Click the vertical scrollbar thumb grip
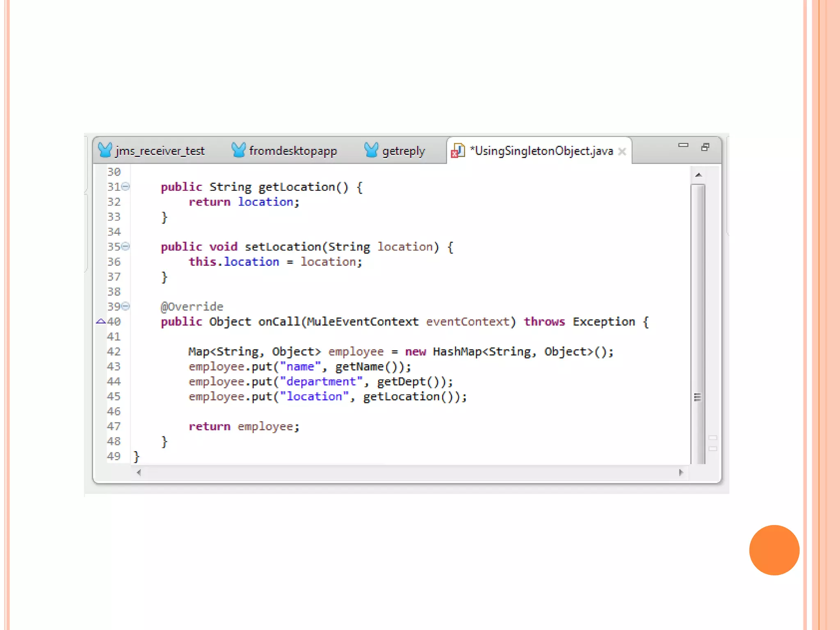This screenshot has height=630, width=840. click(698, 397)
